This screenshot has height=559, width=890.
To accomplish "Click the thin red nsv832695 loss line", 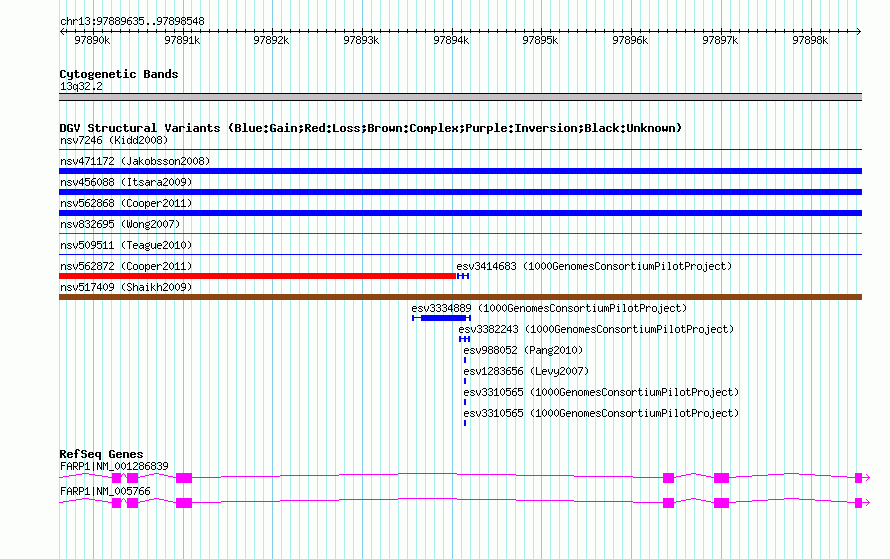I will [x=460, y=233].
